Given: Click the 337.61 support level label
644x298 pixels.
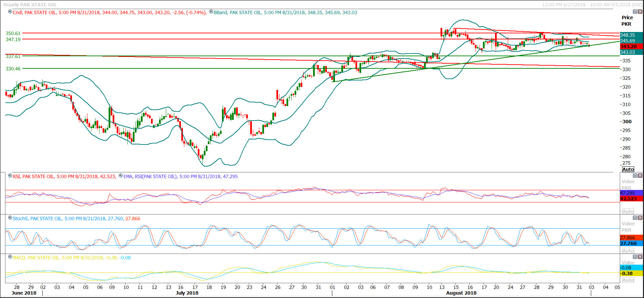Looking at the screenshot, I should (13, 56).
